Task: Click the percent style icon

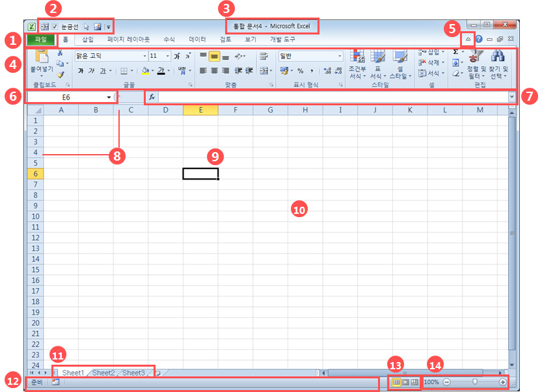Action: [301, 71]
